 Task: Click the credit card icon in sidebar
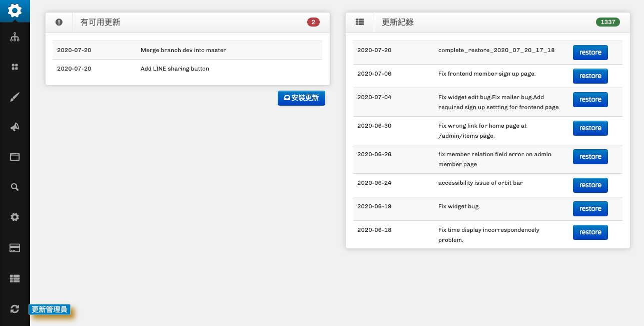(15, 248)
